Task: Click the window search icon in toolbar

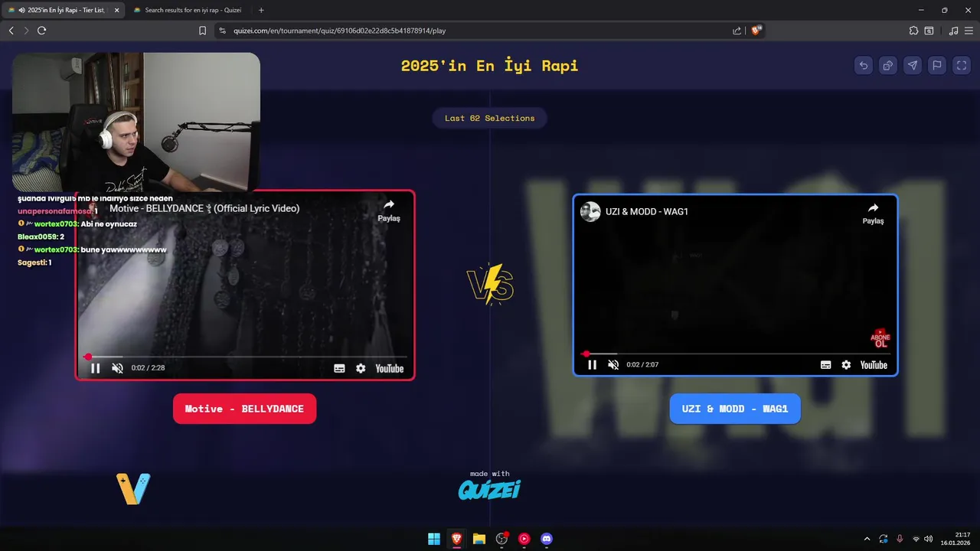Action: (x=929, y=31)
